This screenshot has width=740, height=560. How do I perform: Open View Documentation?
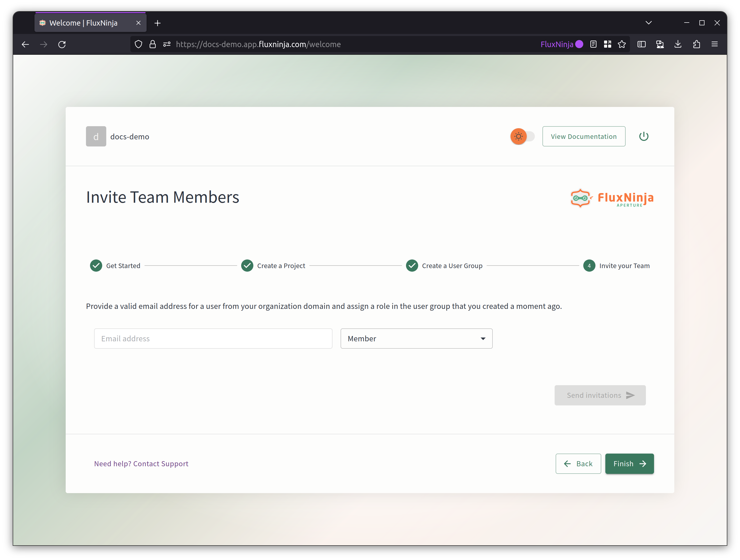[584, 136]
